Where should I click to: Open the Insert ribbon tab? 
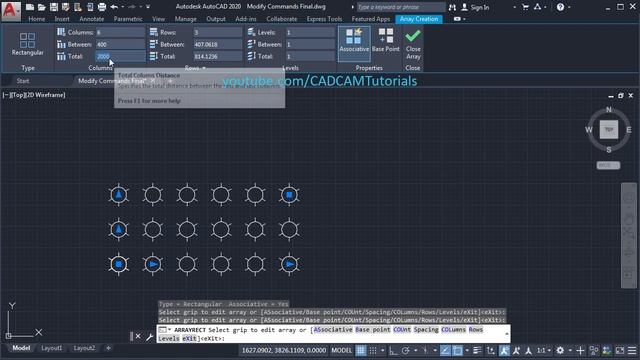click(62, 19)
